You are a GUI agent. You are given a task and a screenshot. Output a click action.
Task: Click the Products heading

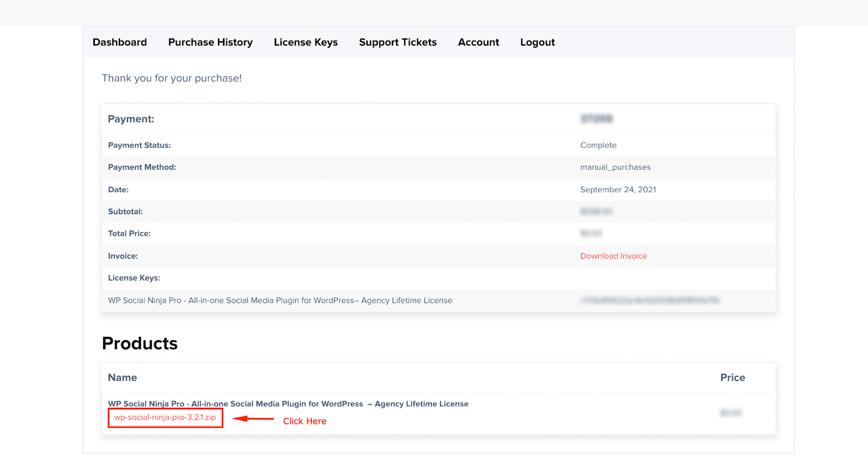[139, 344]
